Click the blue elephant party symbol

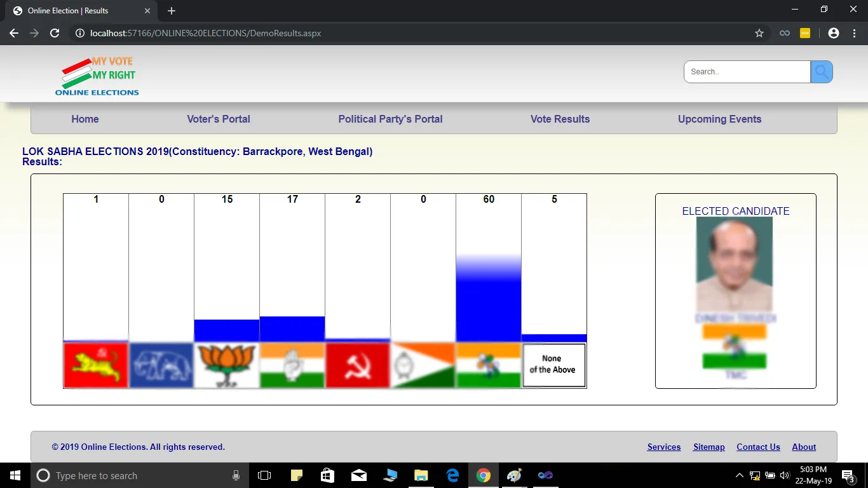[161, 365]
